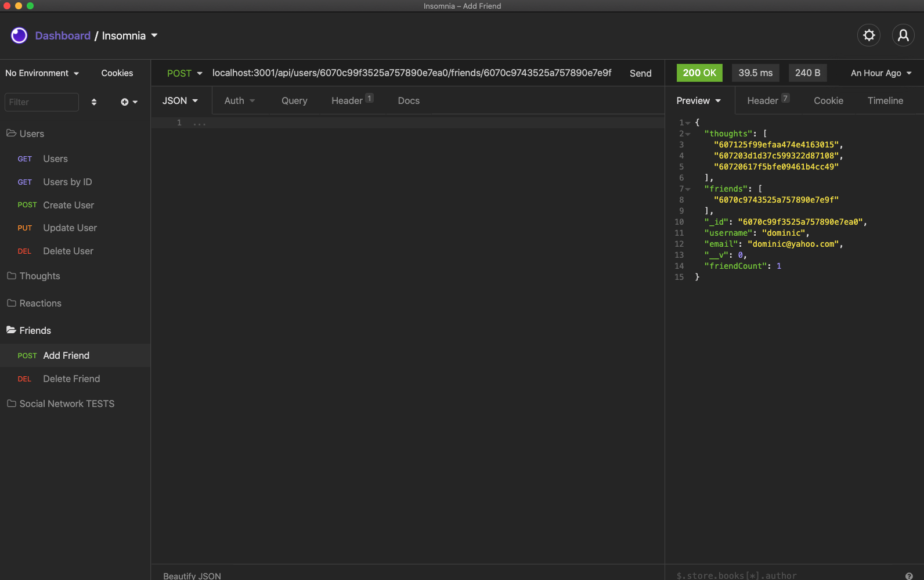Switch to the response Header tab
The width and height of the screenshot is (924, 580).
click(x=768, y=100)
